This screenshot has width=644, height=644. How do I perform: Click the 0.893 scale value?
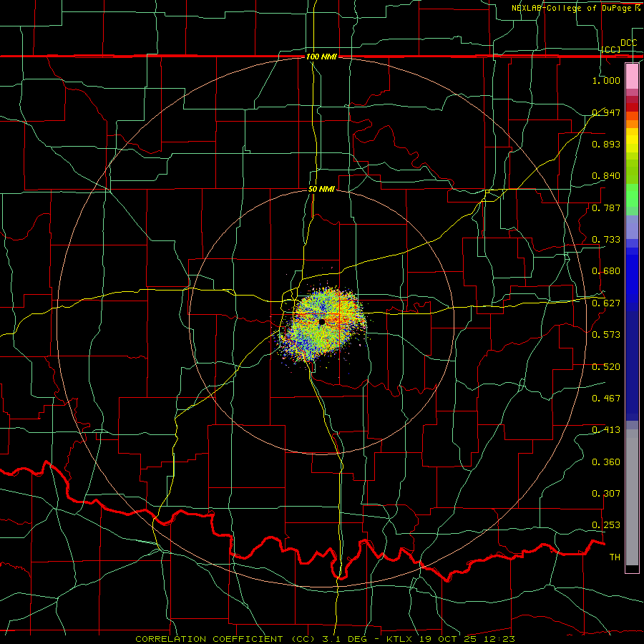coord(606,144)
